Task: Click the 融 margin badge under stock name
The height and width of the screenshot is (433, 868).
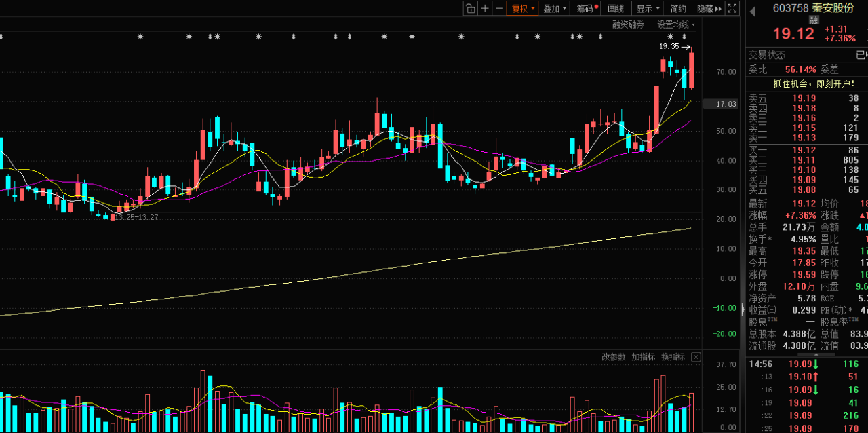Action: (814, 20)
